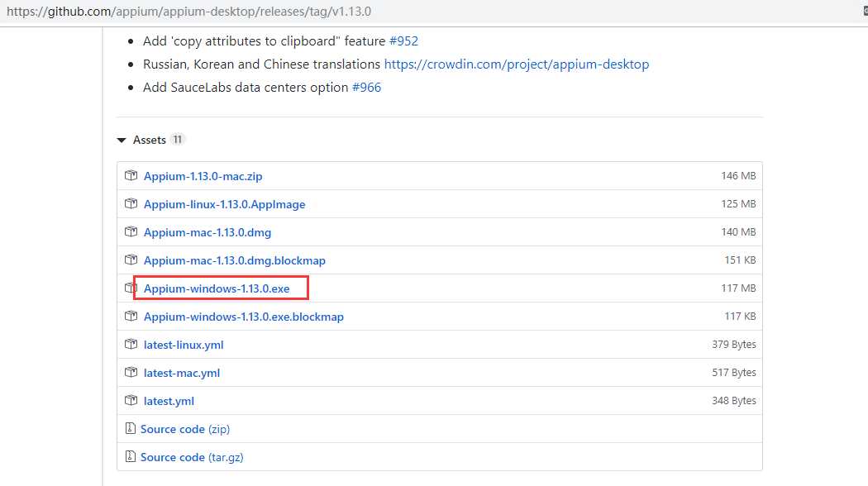Click package icon beside Appium-1.13.0-mac.zip
Screen dimensions: 868x486
pos(131,175)
